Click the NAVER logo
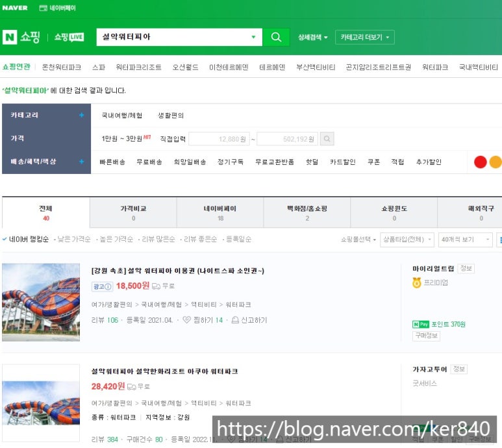 15,8
